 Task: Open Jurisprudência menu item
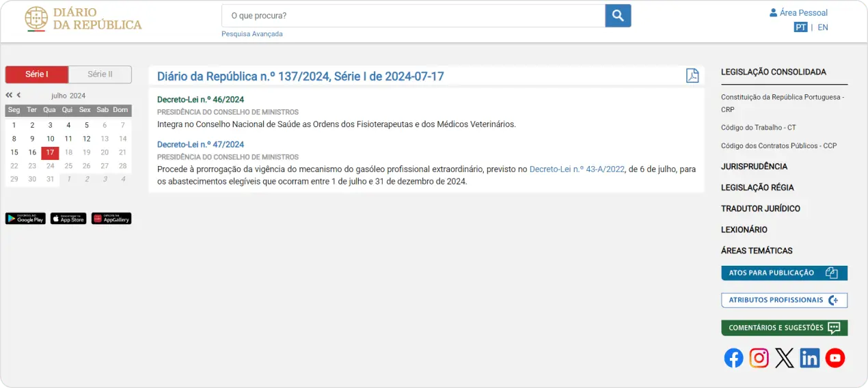point(754,167)
